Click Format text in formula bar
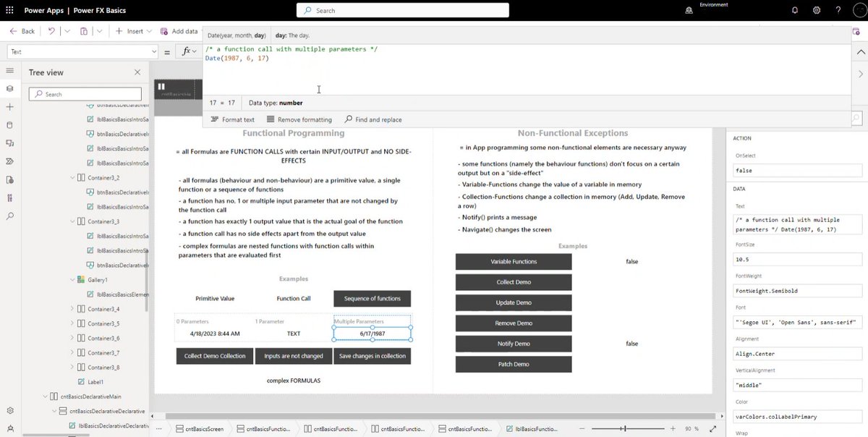This screenshot has width=868, height=437. click(232, 119)
